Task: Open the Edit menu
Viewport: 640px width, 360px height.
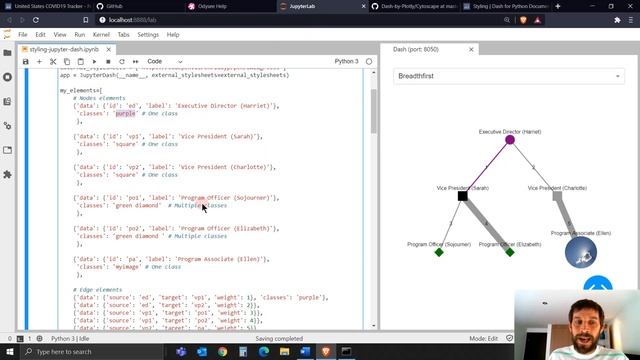Action: click(x=40, y=35)
